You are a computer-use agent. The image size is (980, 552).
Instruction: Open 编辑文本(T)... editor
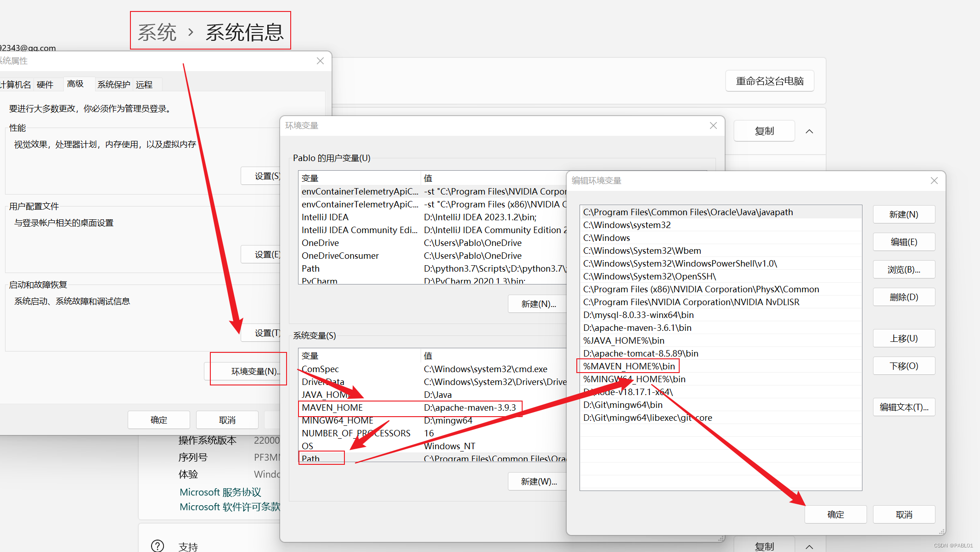903,407
